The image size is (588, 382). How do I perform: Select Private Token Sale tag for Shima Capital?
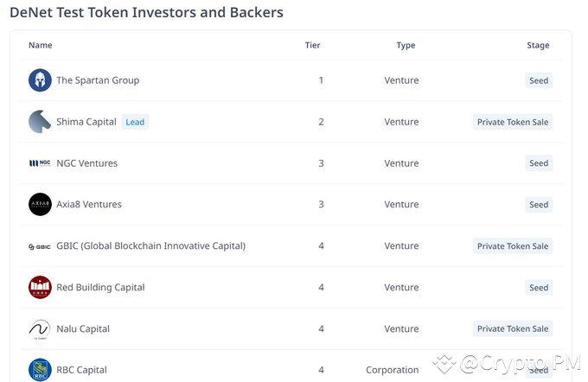(513, 122)
